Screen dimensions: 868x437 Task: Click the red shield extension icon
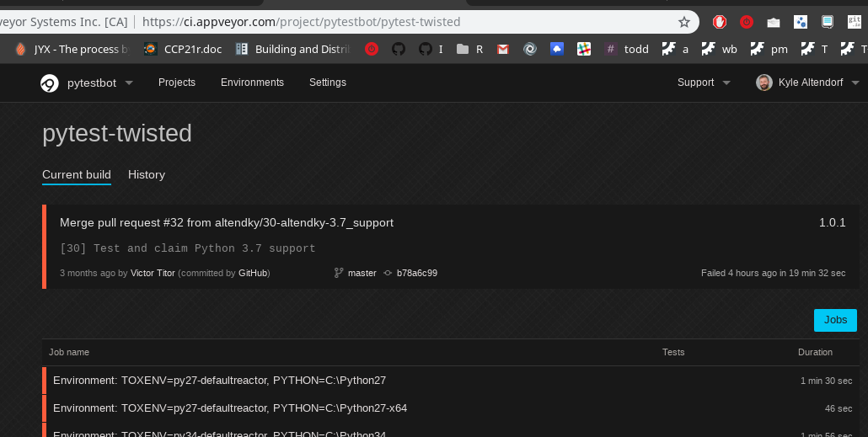pyautogui.click(x=719, y=22)
